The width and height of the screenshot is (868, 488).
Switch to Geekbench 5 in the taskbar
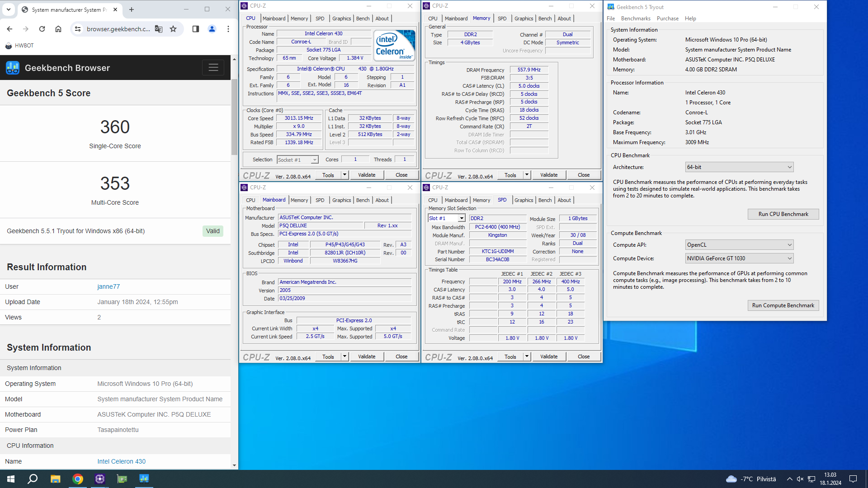[144, 479]
